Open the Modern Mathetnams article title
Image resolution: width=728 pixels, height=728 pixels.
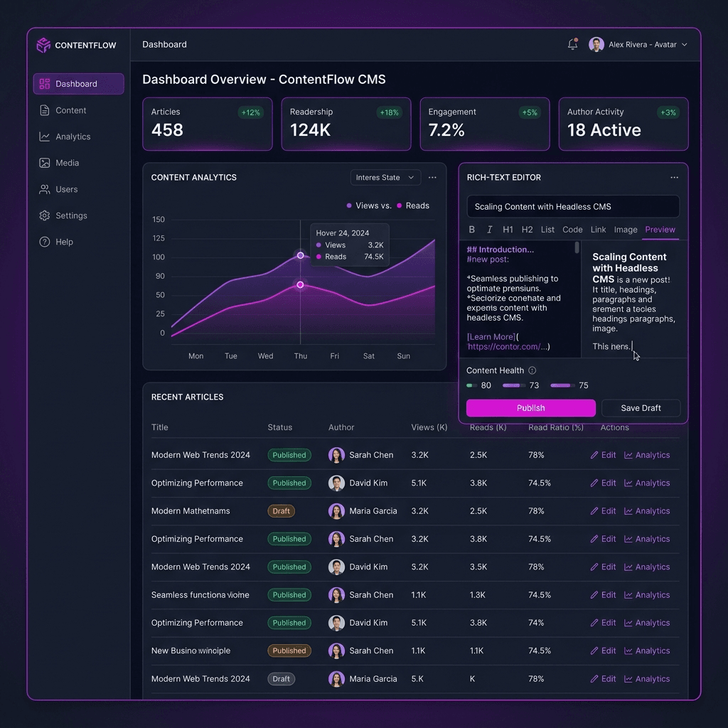[191, 510]
